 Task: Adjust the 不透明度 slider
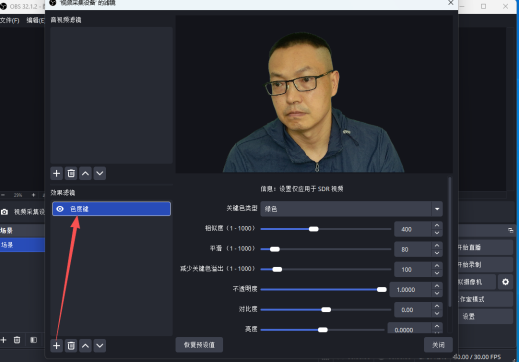323,289
